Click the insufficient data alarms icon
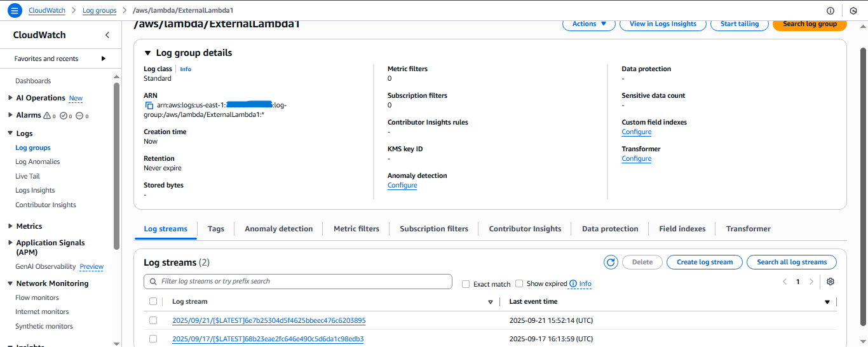868x347 pixels. (x=79, y=116)
